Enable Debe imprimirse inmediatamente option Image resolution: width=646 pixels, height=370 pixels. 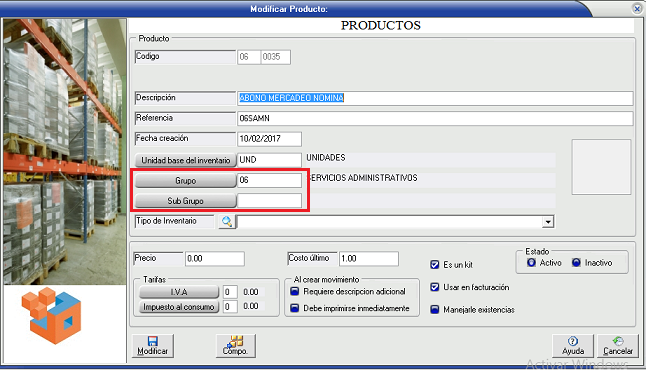point(295,308)
